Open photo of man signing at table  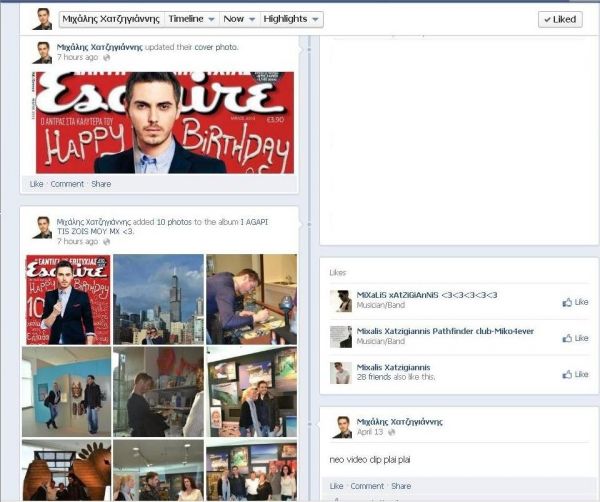251,300
